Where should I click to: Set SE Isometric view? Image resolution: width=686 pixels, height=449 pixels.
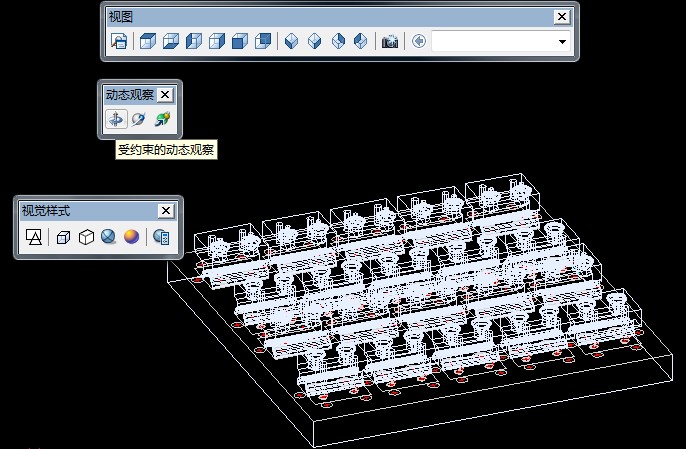[x=314, y=42]
